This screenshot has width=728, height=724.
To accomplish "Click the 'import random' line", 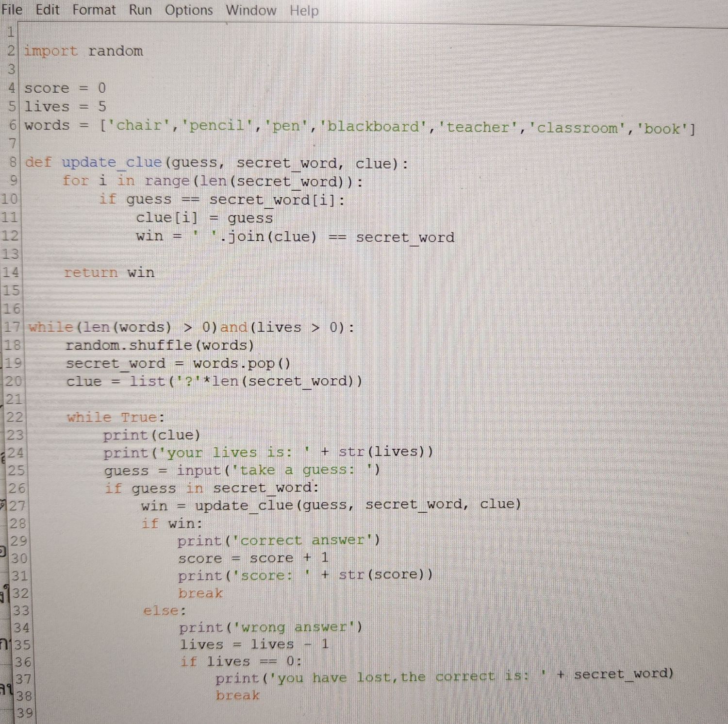I will coord(83,51).
